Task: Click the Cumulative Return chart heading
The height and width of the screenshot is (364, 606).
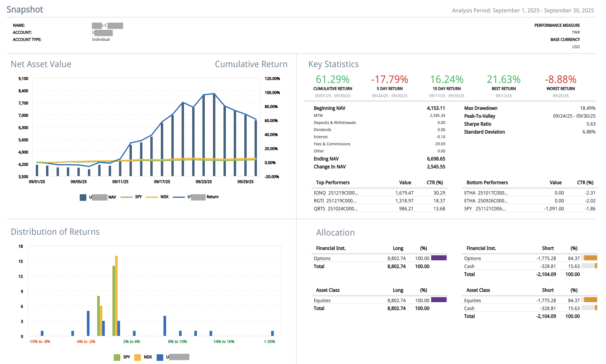Action: click(251, 64)
